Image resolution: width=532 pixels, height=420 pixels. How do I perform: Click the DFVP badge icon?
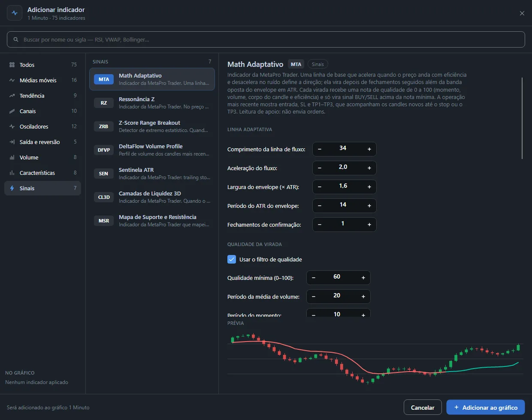tap(104, 150)
